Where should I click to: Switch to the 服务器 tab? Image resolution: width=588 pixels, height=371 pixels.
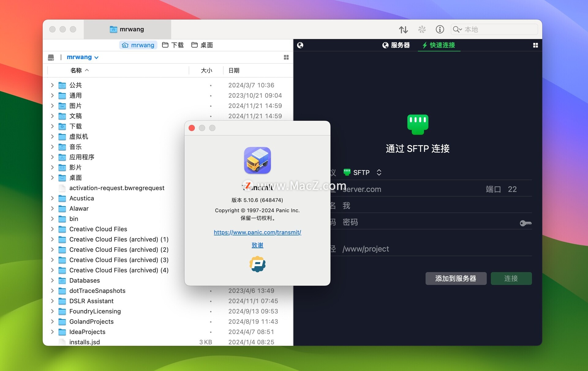pos(396,45)
